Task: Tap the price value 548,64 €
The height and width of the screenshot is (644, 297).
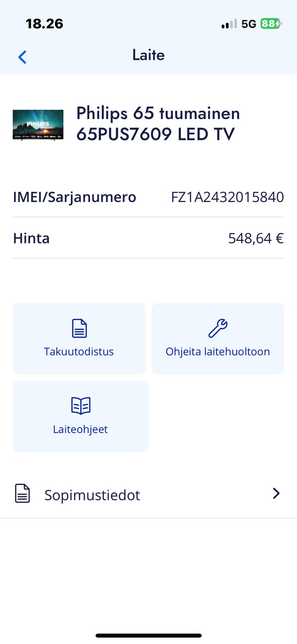Action: pyautogui.click(x=256, y=238)
